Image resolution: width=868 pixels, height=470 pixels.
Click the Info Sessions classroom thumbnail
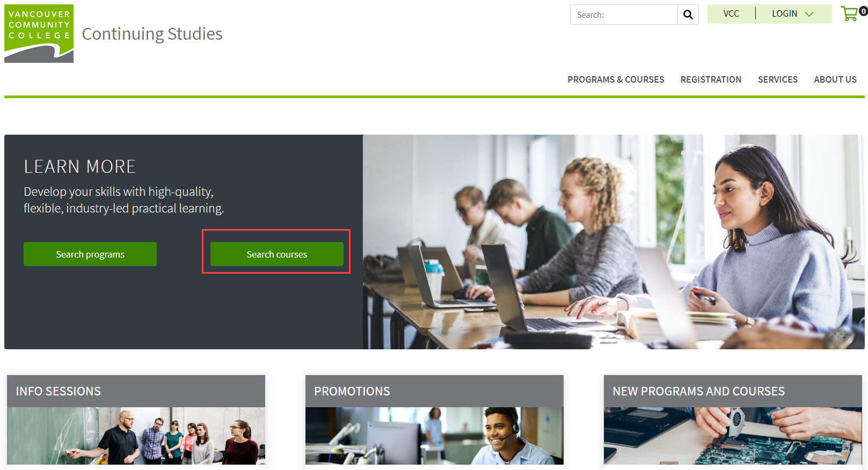[x=136, y=436]
